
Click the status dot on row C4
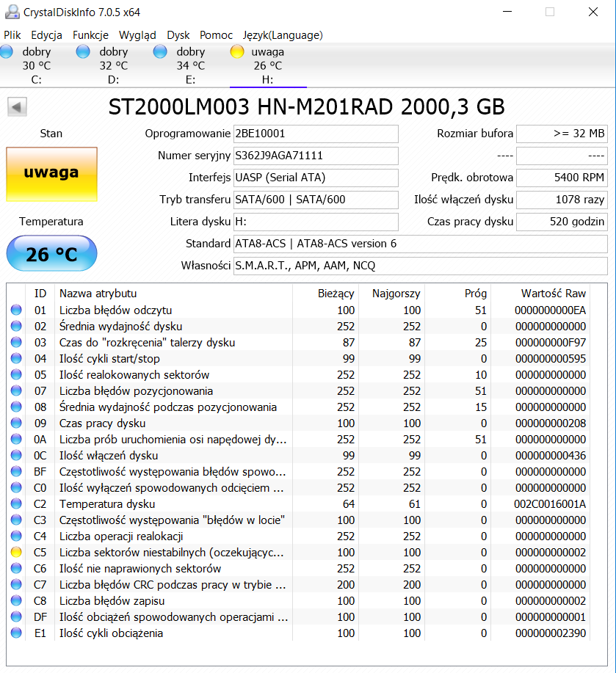(x=16, y=536)
